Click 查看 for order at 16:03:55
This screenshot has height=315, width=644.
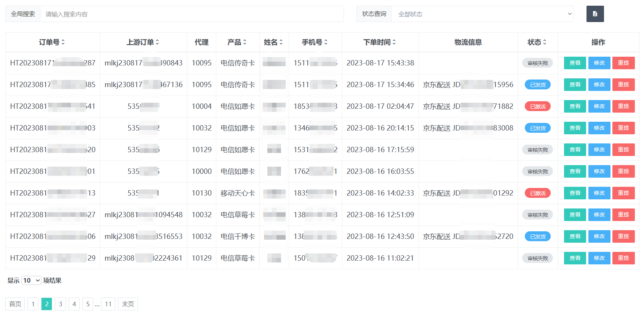click(575, 171)
